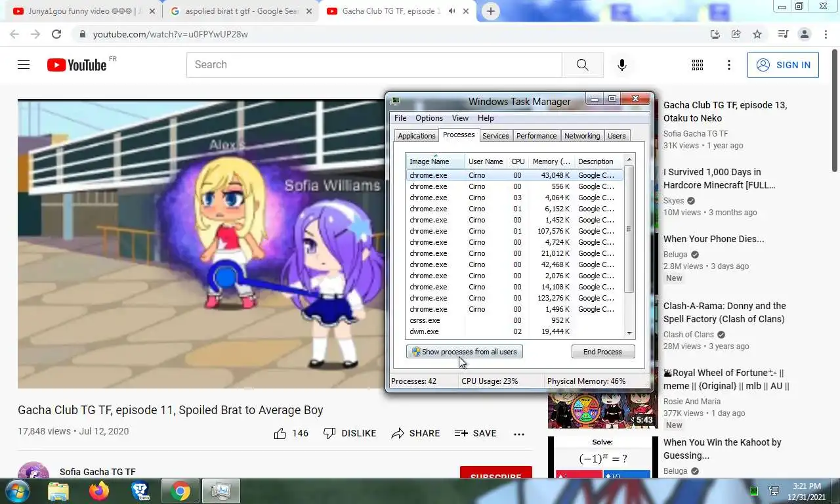Launch Brave browser from the taskbar

tap(140, 491)
